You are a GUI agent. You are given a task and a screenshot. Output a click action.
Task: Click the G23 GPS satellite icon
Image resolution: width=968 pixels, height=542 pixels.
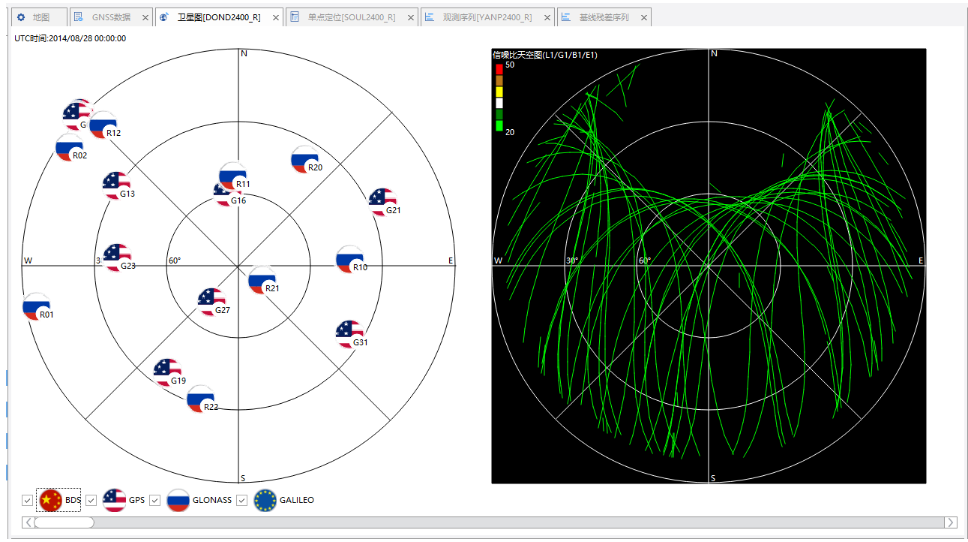click(117, 257)
